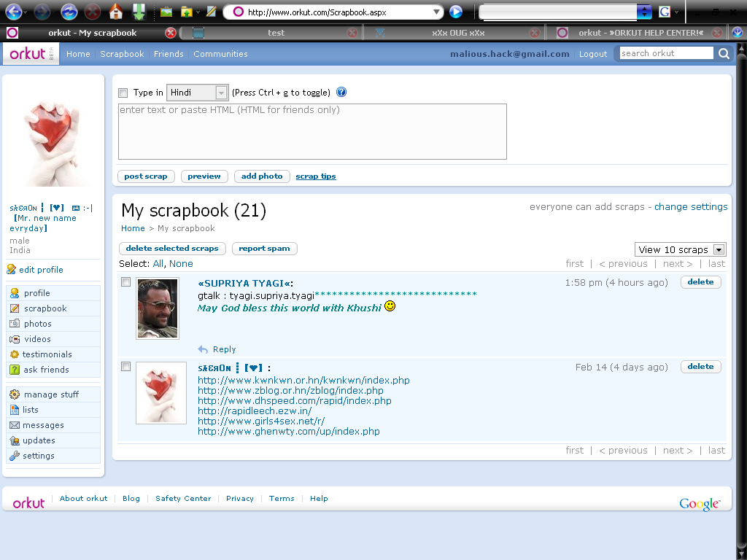Go back with the browser back arrow
The image size is (747, 560).
(x=13, y=12)
